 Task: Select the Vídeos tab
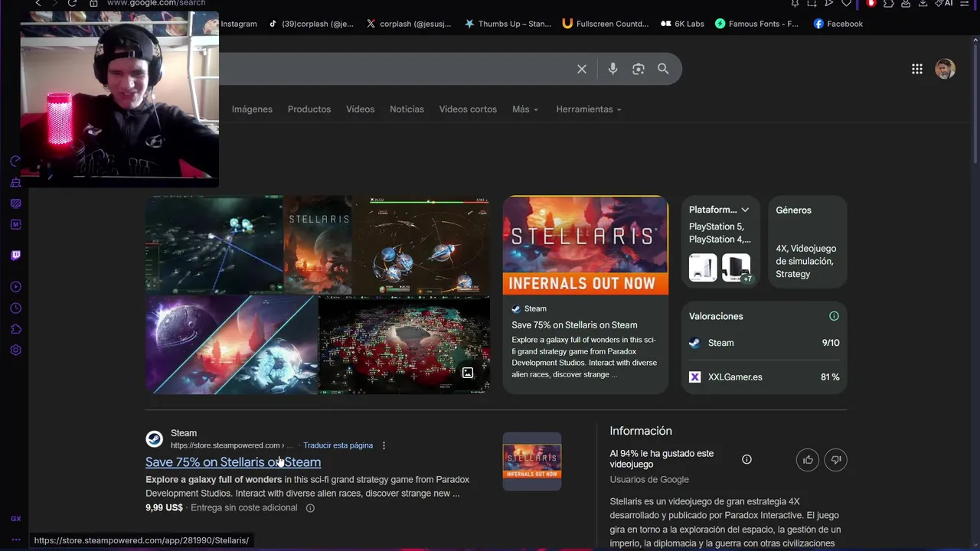360,109
